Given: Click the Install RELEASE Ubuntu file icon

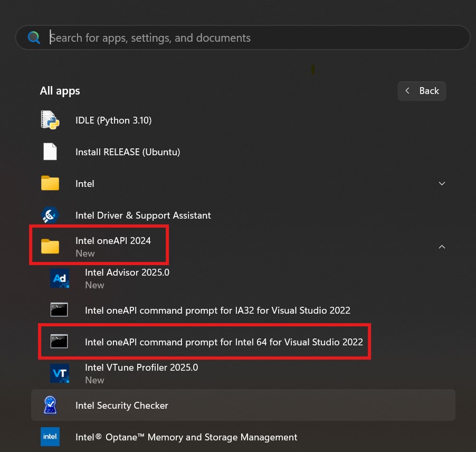Looking at the screenshot, I should pos(50,152).
